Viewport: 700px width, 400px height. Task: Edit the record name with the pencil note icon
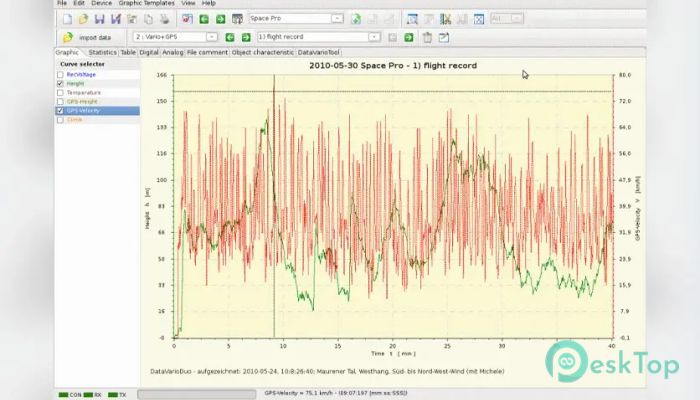point(444,38)
